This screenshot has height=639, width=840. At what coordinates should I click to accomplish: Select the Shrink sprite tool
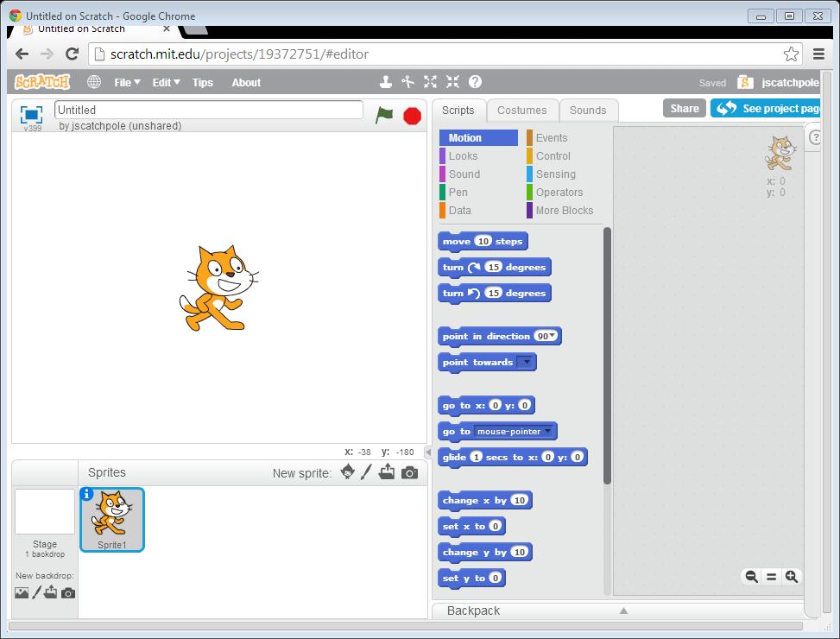(x=452, y=82)
